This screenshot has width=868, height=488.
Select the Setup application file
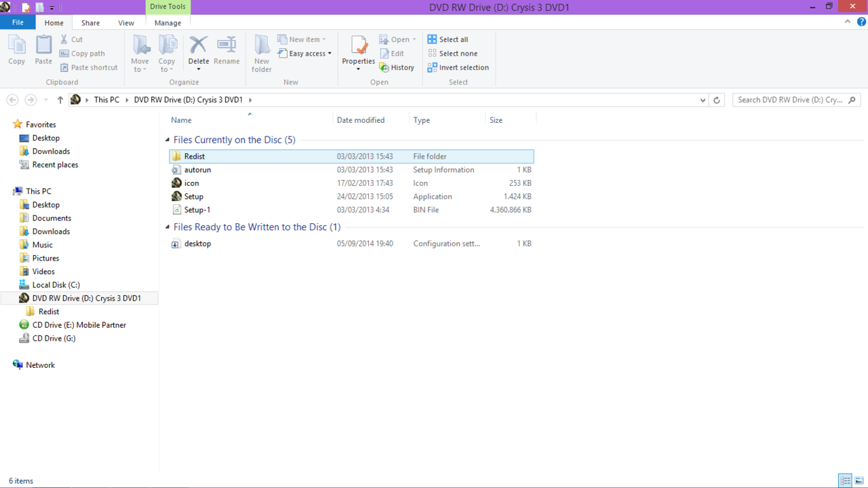[x=351, y=197]
